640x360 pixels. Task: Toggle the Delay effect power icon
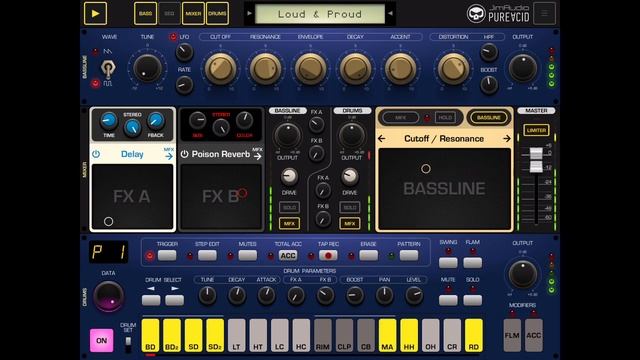click(x=96, y=154)
